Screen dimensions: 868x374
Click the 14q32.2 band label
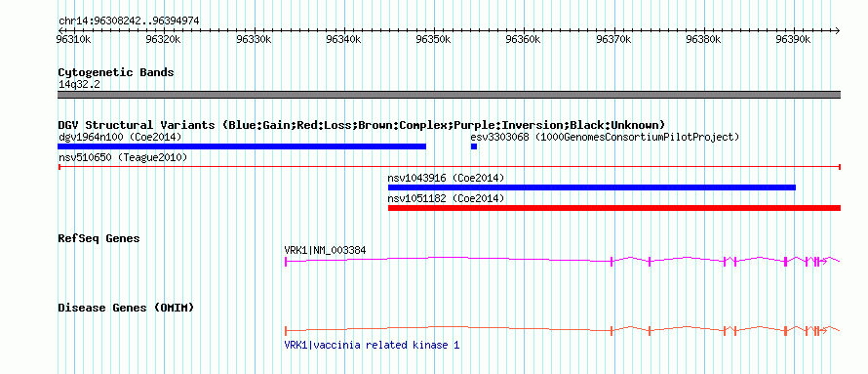(79, 84)
